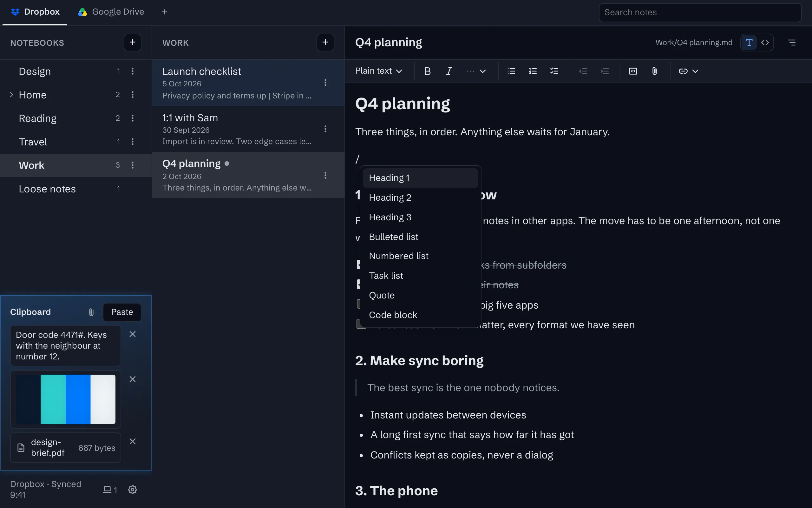Viewport: 812px width, 508px height.
Task: Toggle bold formatting in the toolbar
Action: click(427, 71)
